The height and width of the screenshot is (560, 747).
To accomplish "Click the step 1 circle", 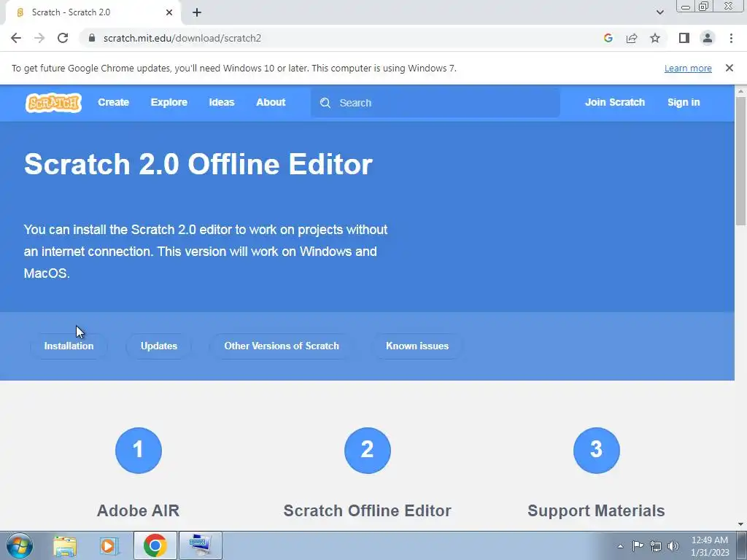I will [139, 451].
